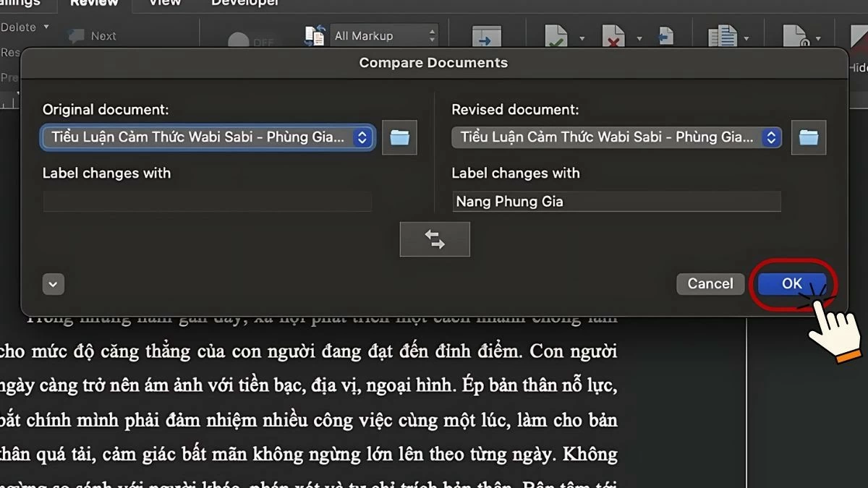Select the Accept Changes icon with green checkmark
Image resolution: width=868 pixels, height=488 pixels.
(x=556, y=35)
